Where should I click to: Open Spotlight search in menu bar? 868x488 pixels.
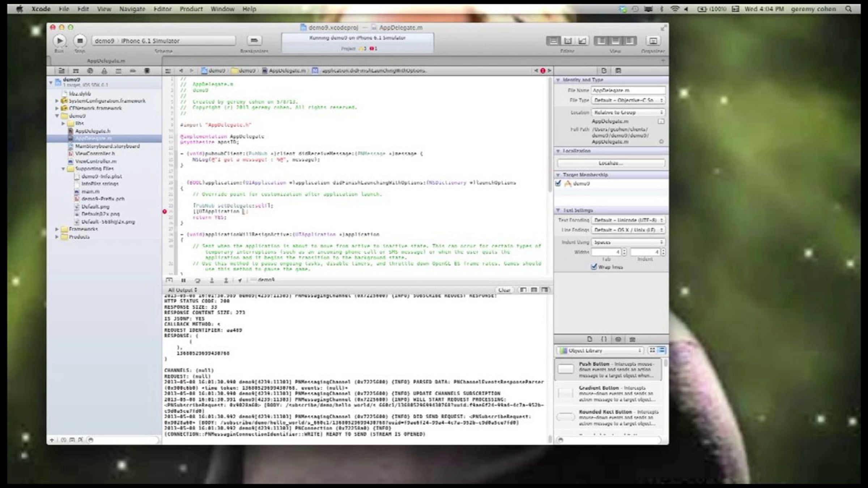click(848, 9)
